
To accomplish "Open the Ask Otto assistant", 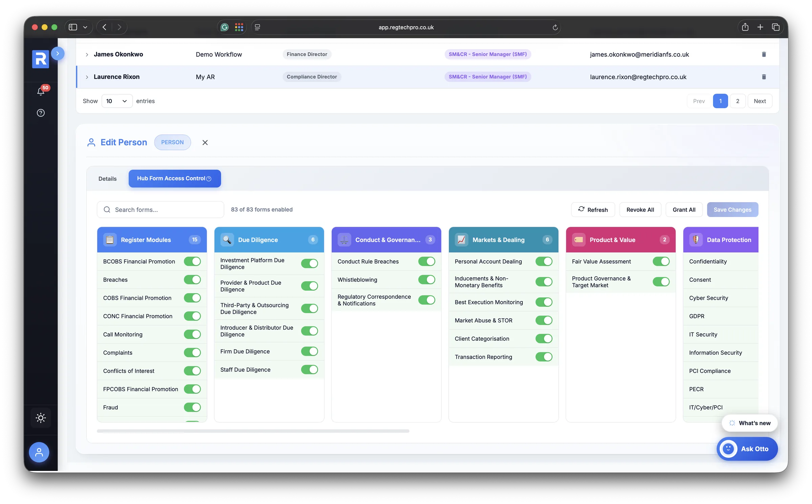I will (x=747, y=449).
